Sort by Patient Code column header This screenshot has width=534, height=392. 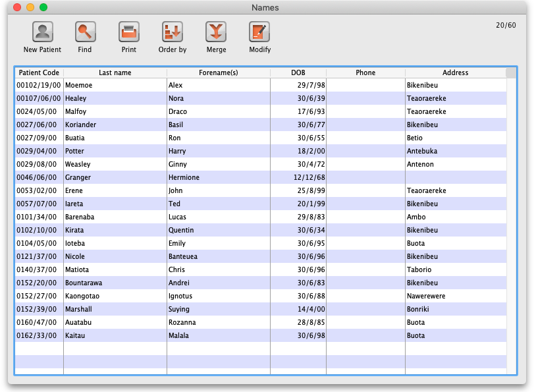[x=39, y=72]
